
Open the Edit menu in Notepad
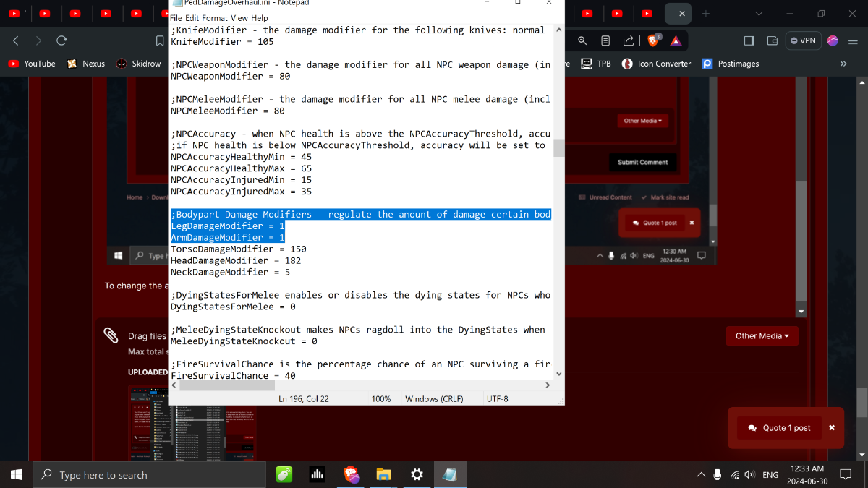(x=192, y=18)
